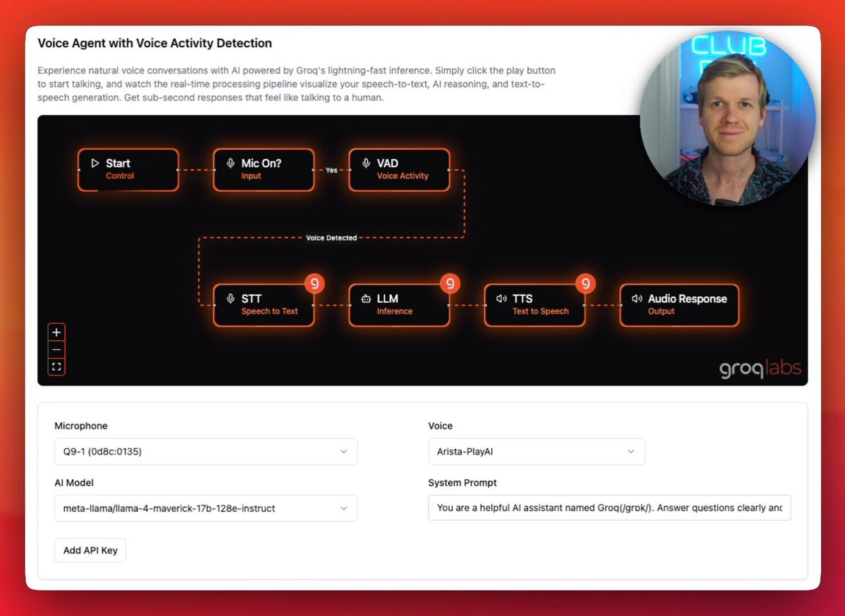Click microphone icon in VAD node

coord(366,163)
